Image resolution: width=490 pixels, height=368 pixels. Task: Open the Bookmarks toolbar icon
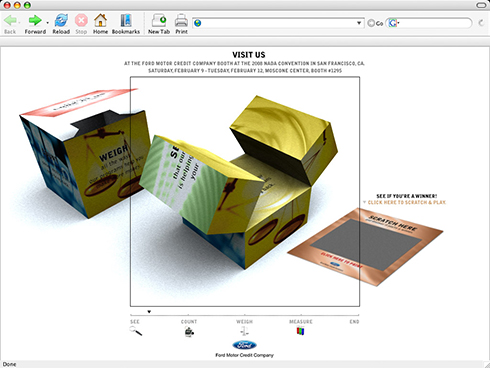[126, 21]
